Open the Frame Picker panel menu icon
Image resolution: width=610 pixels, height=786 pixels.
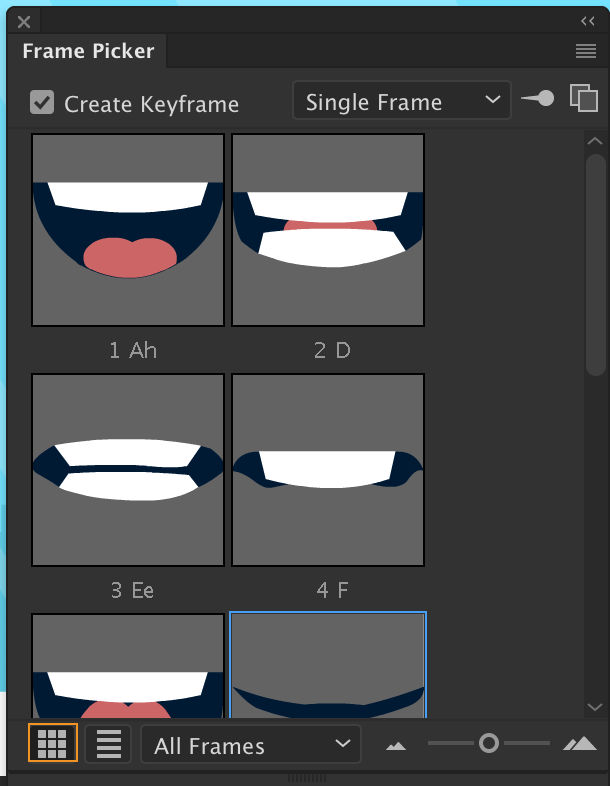pos(585,51)
